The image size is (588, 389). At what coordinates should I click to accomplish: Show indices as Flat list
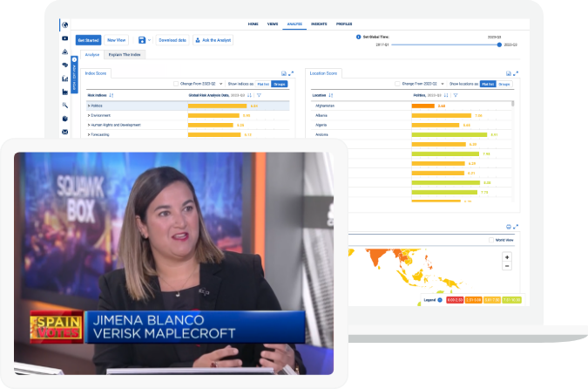263,84
